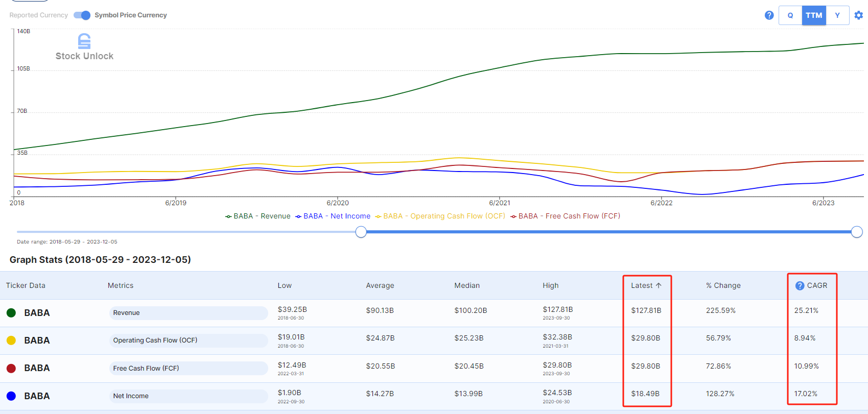The height and width of the screenshot is (414, 868).
Task: Click FCF % change 72.86%
Action: pyautogui.click(x=718, y=366)
